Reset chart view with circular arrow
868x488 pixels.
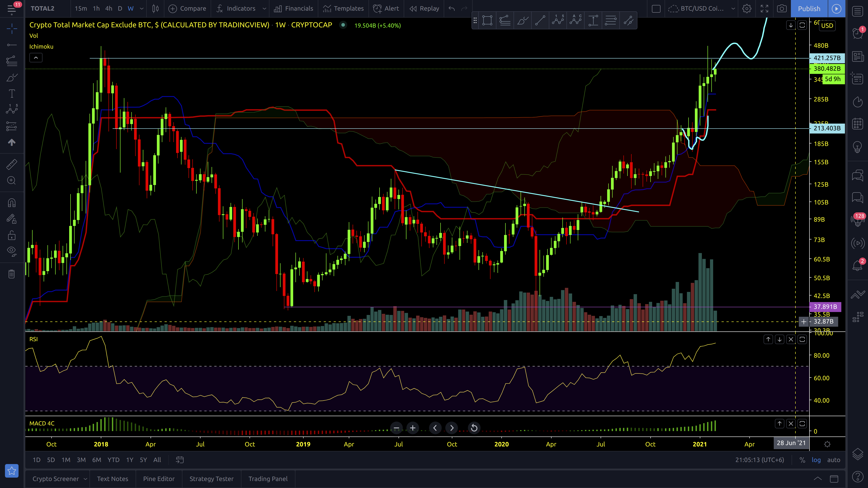tap(474, 428)
